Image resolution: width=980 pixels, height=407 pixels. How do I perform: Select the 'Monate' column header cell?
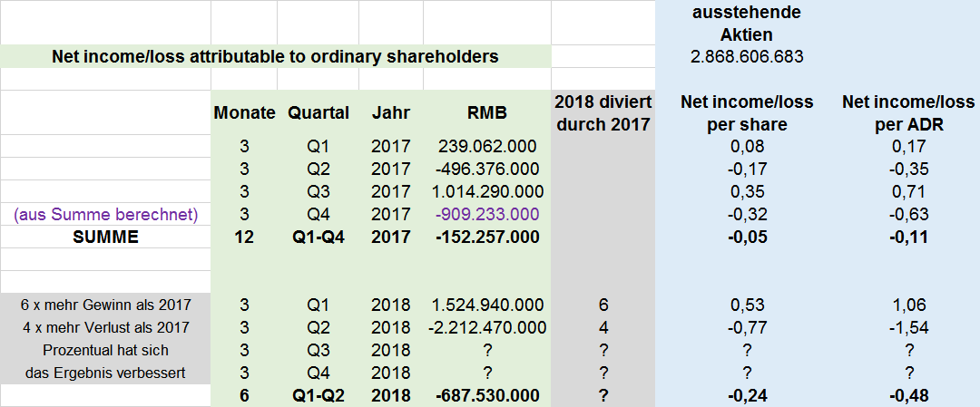point(244,113)
